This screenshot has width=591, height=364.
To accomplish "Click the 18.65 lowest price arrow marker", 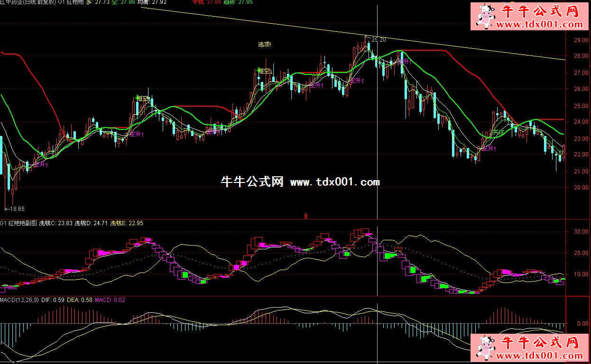I will 14,209.
